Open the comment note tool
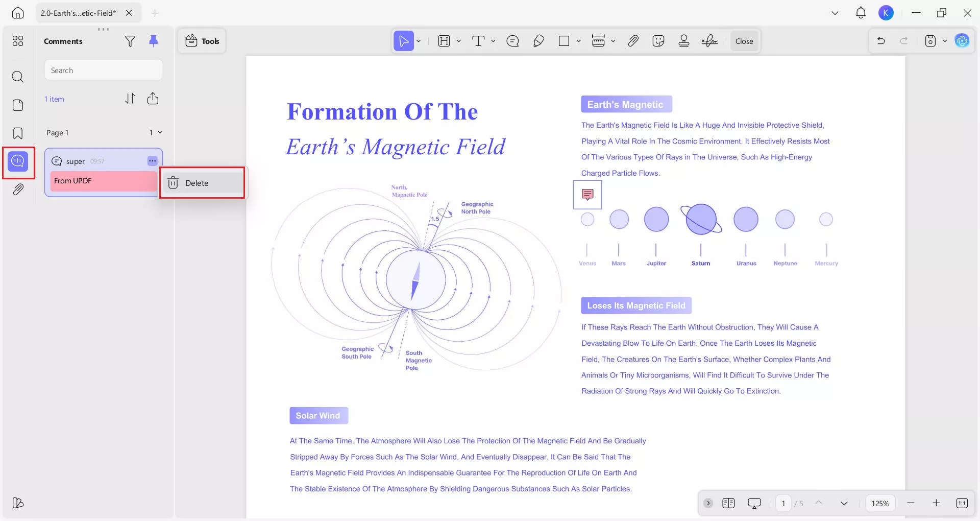This screenshot has width=980, height=521. tap(512, 41)
